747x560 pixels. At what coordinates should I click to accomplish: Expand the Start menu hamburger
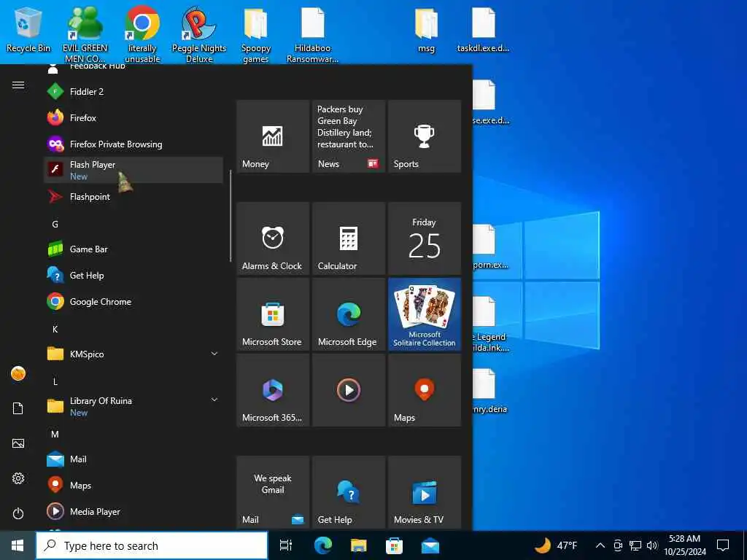tap(18, 85)
